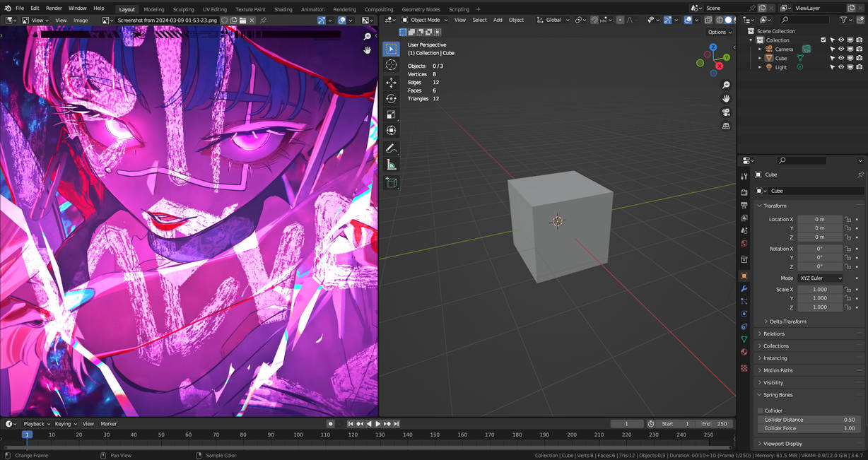Hide the Cube object in viewport

pyautogui.click(x=841, y=58)
